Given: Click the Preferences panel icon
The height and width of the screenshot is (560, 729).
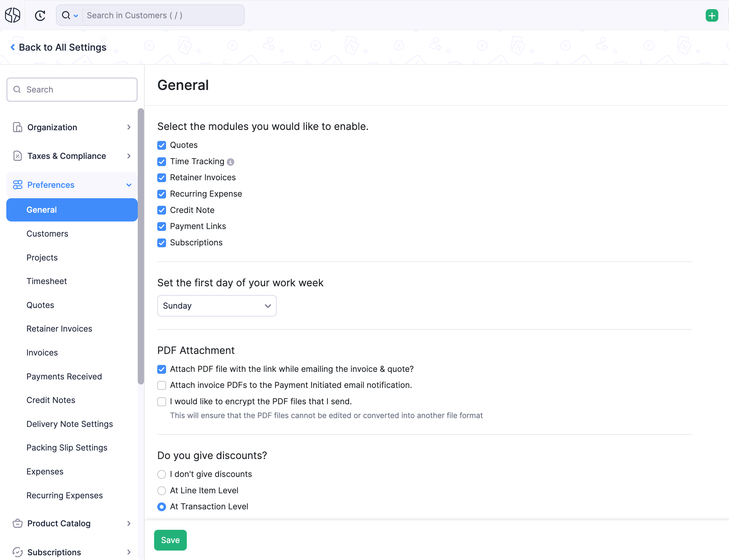Looking at the screenshot, I should click(x=17, y=185).
